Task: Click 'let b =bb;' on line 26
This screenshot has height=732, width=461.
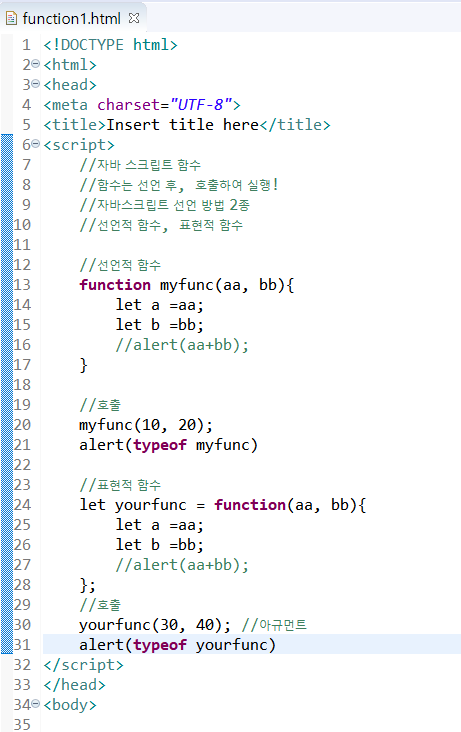Action: point(160,545)
